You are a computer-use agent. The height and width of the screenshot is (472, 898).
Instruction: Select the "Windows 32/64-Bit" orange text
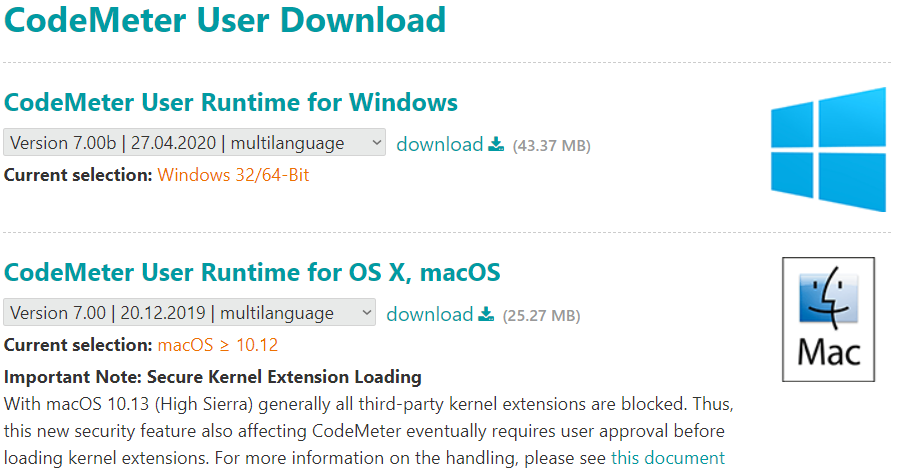tap(234, 175)
